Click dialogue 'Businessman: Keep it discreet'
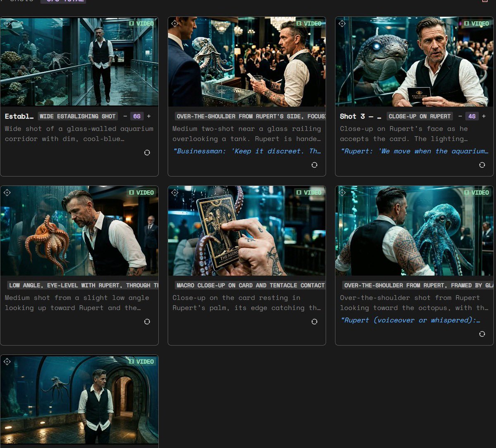Screen dimensions: 496x448 pos(247,151)
